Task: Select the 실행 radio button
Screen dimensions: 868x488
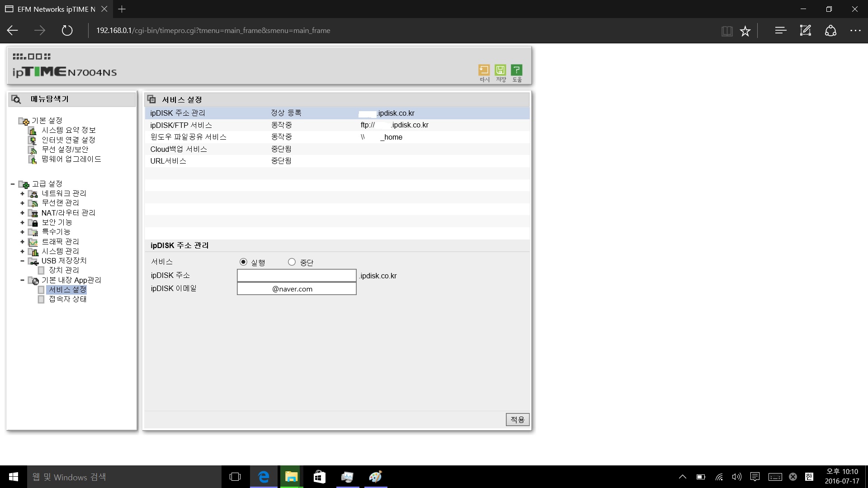Action: click(243, 262)
